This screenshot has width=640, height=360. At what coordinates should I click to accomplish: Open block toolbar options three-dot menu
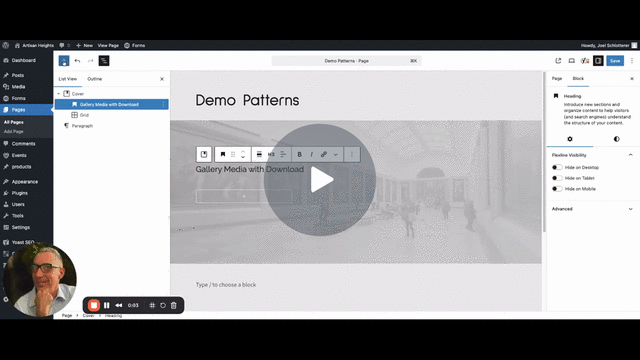click(352, 154)
